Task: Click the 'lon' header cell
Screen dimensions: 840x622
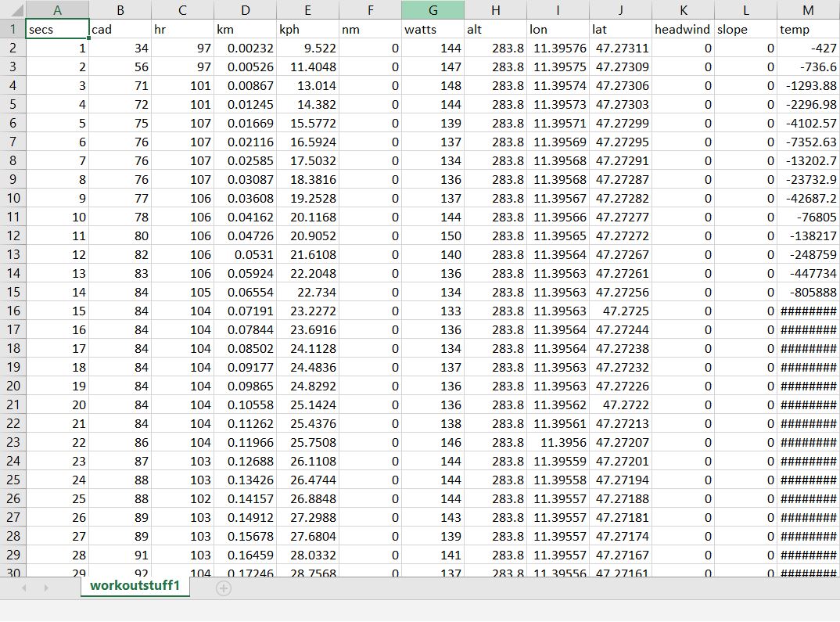Action: [558, 29]
